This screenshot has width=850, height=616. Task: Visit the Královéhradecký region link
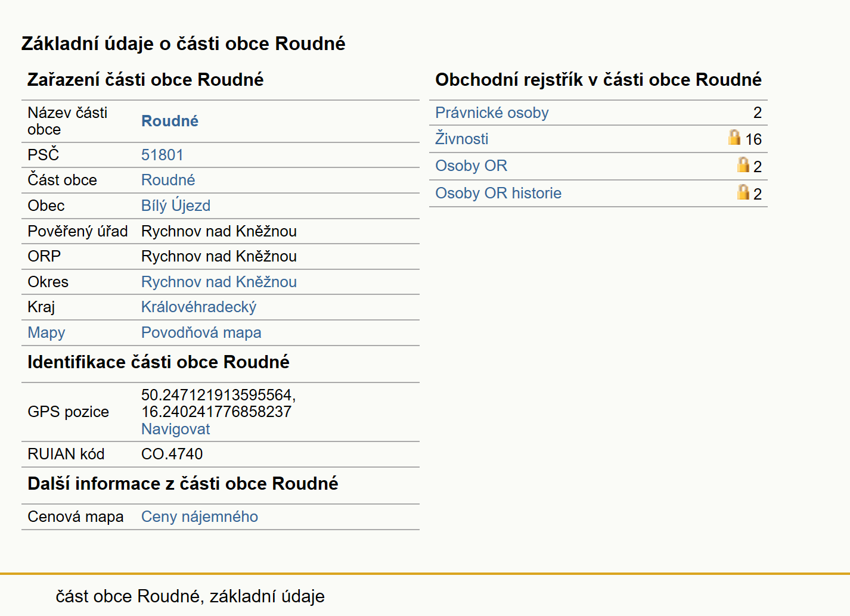[198, 307]
